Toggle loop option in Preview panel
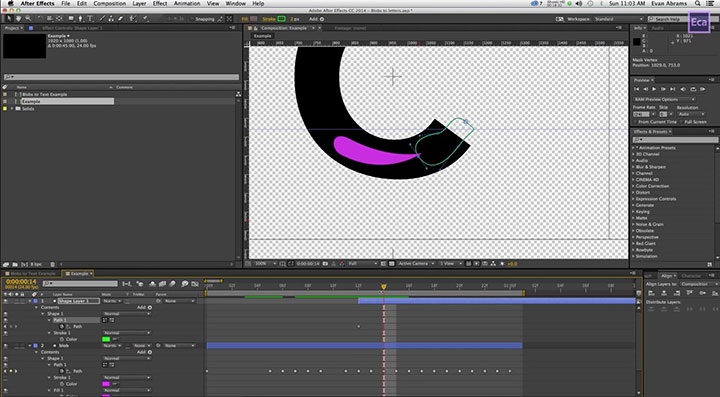Viewport: 720px width, 397px height. [x=692, y=89]
